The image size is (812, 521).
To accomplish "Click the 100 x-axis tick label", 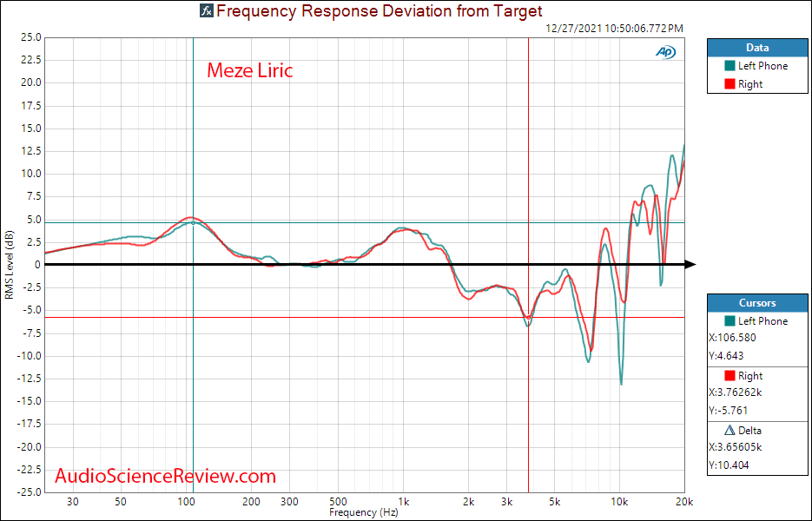I will pyautogui.click(x=186, y=502).
